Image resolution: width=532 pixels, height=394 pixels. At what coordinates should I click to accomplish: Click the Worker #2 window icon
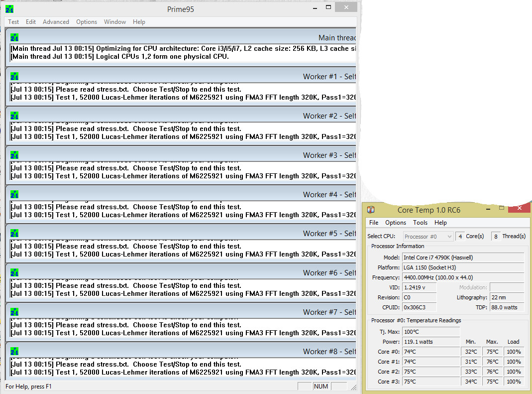tap(14, 116)
